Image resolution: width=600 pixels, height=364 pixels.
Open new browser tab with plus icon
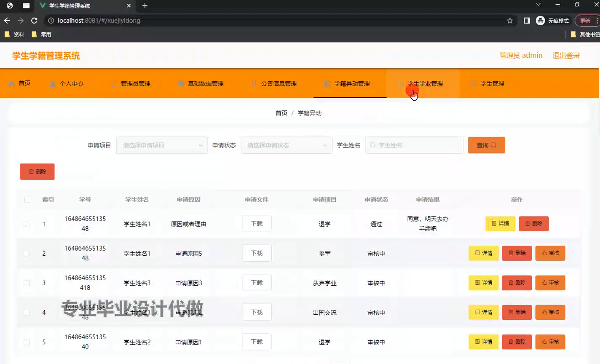[145, 5]
